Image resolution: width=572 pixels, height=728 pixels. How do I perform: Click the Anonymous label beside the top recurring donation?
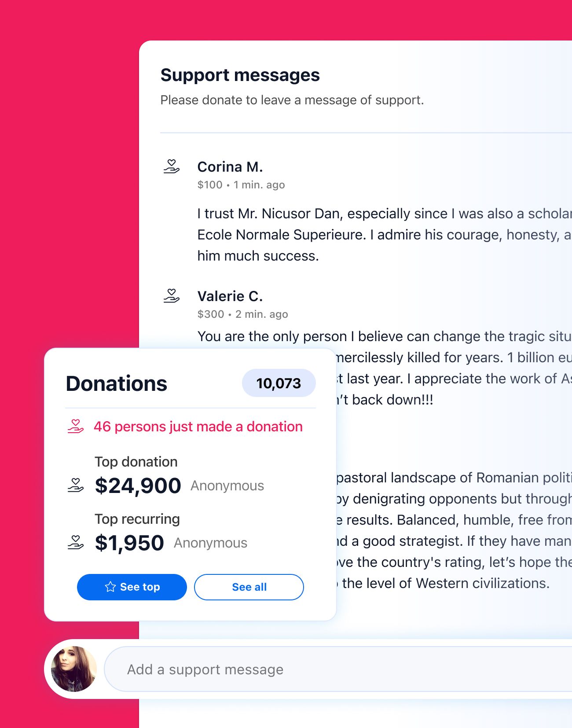click(210, 543)
